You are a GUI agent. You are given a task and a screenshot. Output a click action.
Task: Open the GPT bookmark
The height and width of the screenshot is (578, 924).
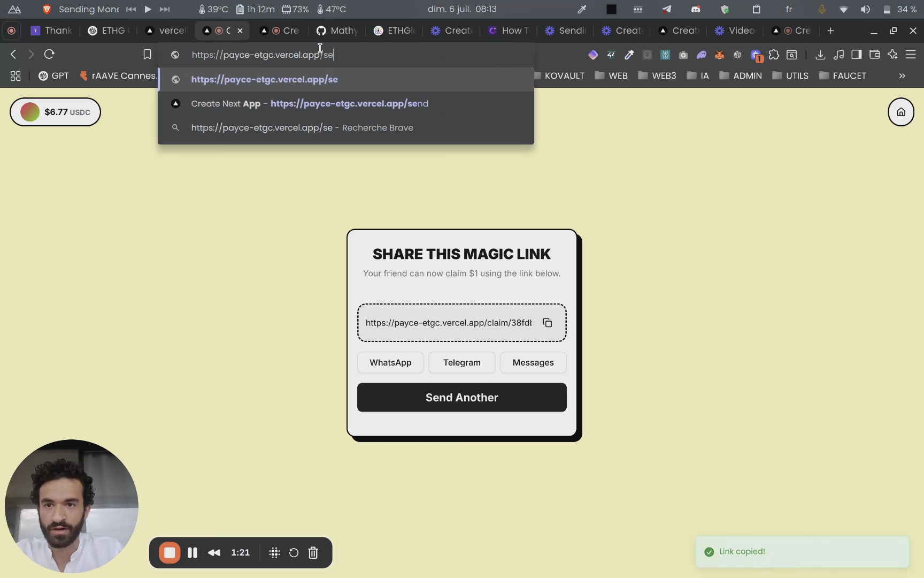pyautogui.click(x=53, y=76)
